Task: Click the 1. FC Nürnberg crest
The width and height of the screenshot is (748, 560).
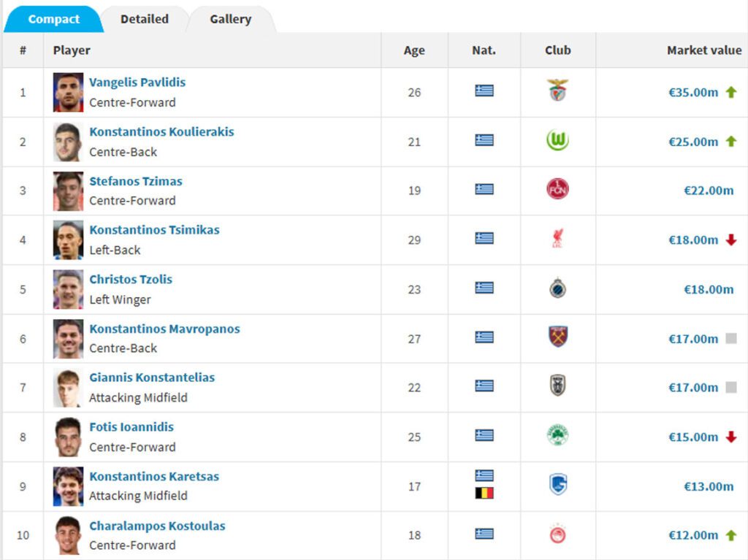Action: [557, 189]
